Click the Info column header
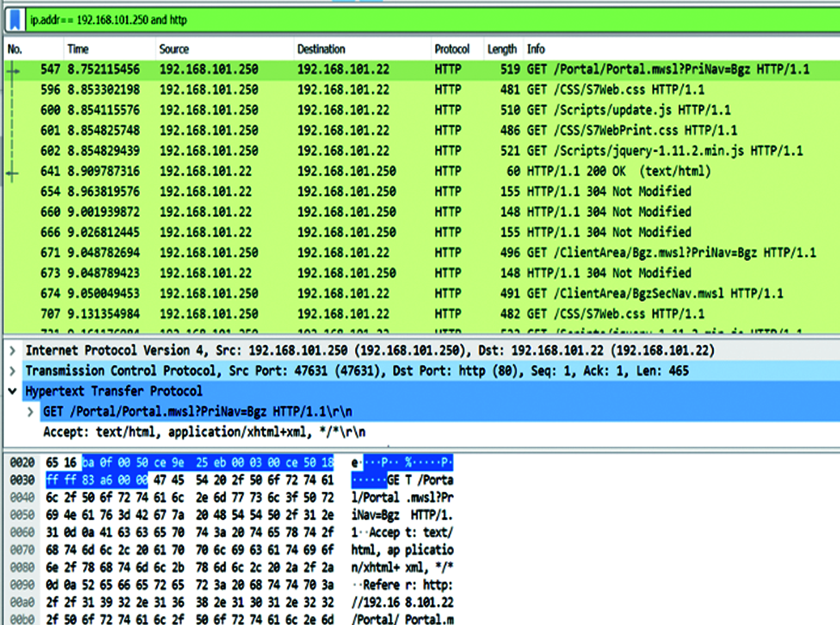840x625 pixels. pos(536,49)
